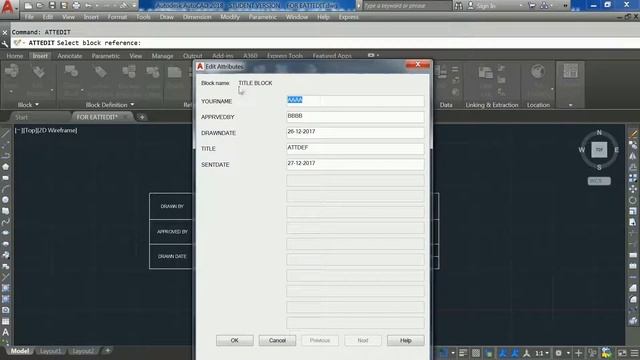Click the Open file icon in Quick Access

pyautogui.click(x=40, y=5)
